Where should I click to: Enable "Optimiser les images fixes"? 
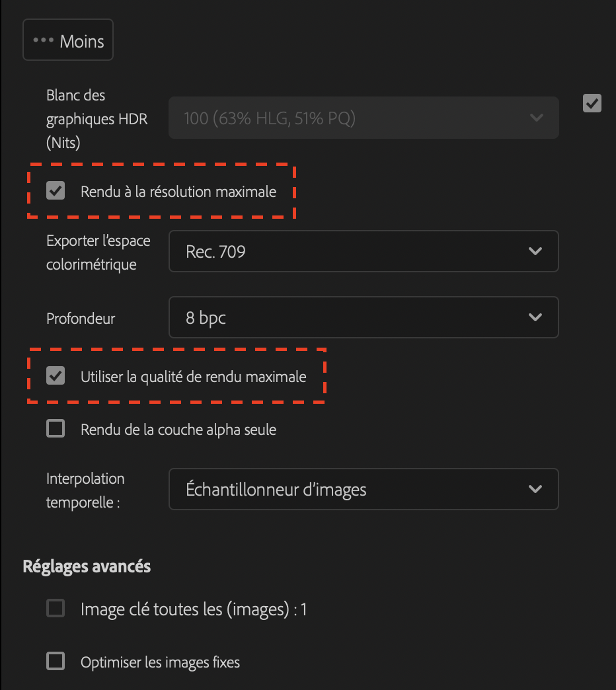[x=56, y=662]
